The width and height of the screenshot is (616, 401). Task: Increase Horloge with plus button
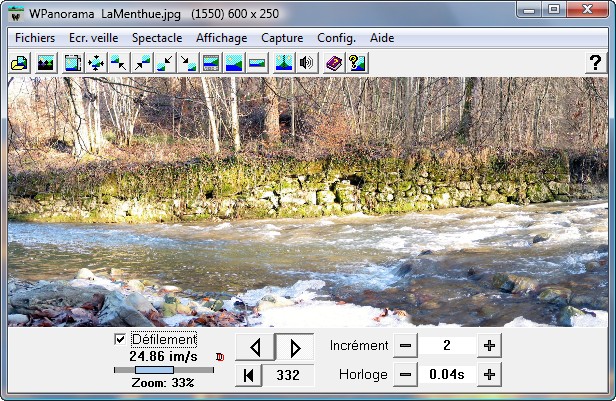(x=489, y=375)
